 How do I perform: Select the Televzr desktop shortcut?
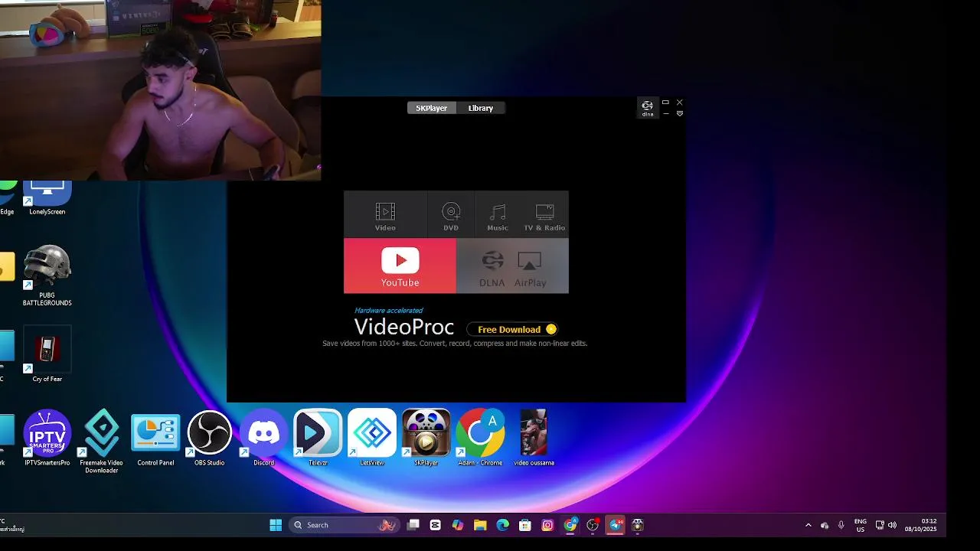coord(318,438)
